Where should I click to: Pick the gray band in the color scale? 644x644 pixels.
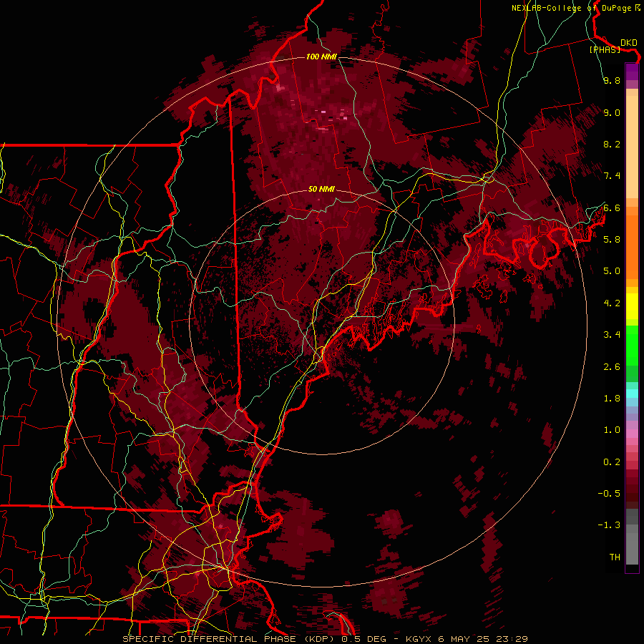click(632, 538)
